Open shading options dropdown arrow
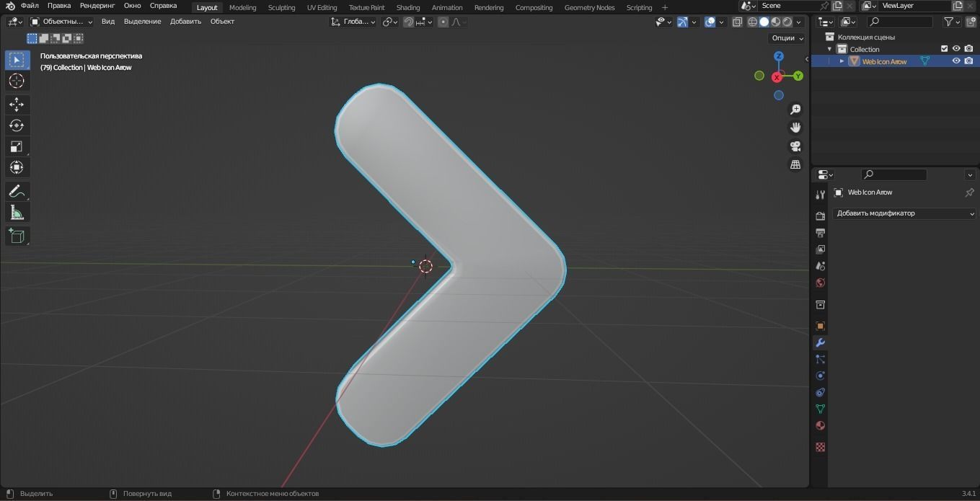The image size is (980, 501). (x=798, y=22)
